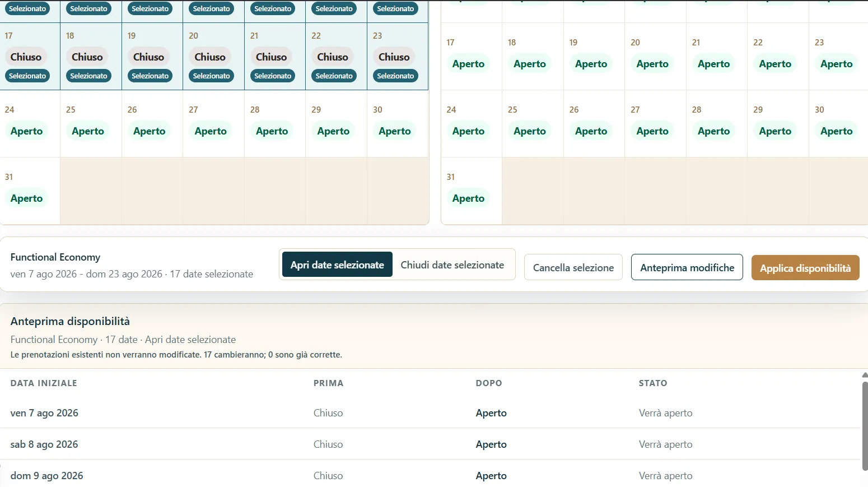
Task: Click the DOPO column header
Action: pos(489,383)
